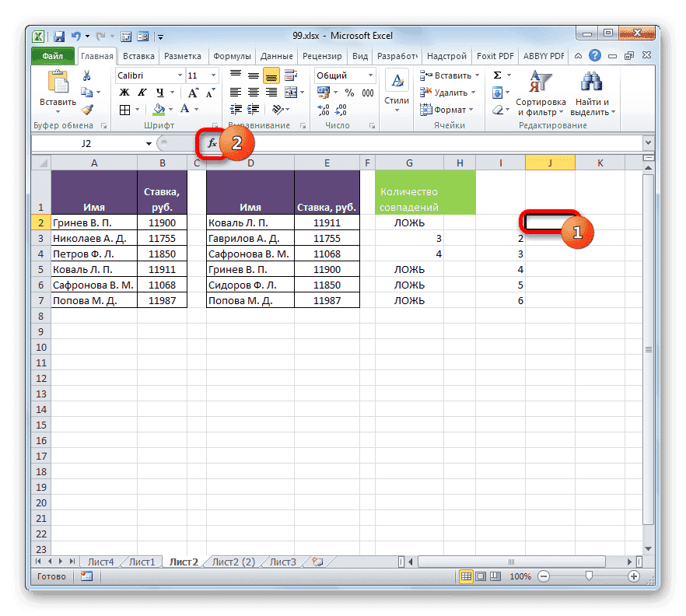Image resolution: width=686 pixels, height=616 pixels.
Task: Click the Insert Function fx button
Action: 212,143
